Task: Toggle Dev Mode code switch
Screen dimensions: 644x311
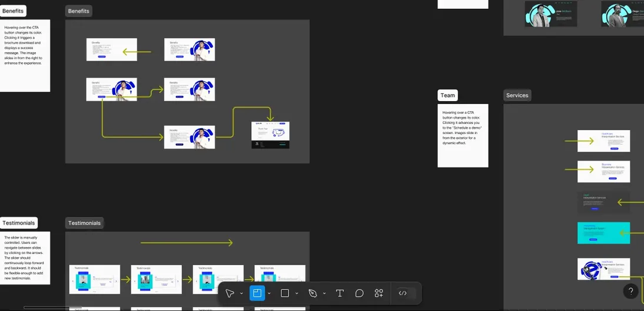Action: click(x=403, y=293)
